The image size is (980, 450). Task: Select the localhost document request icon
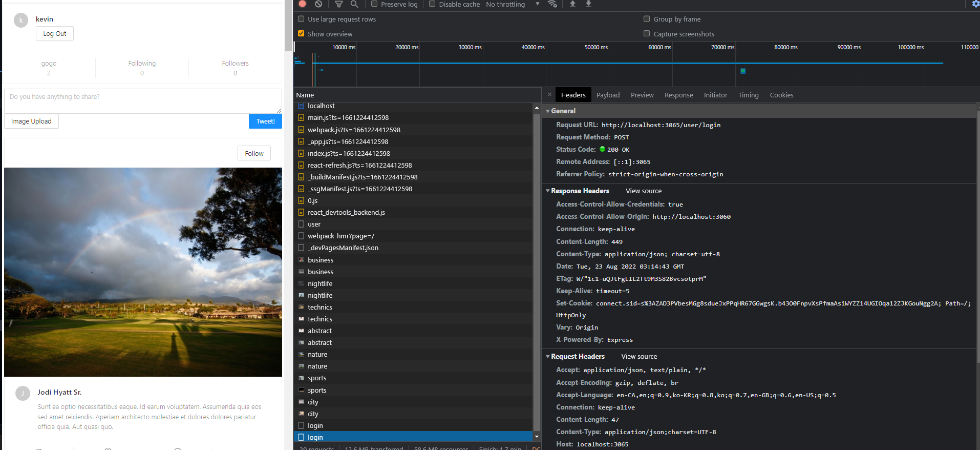click(301, 106)
